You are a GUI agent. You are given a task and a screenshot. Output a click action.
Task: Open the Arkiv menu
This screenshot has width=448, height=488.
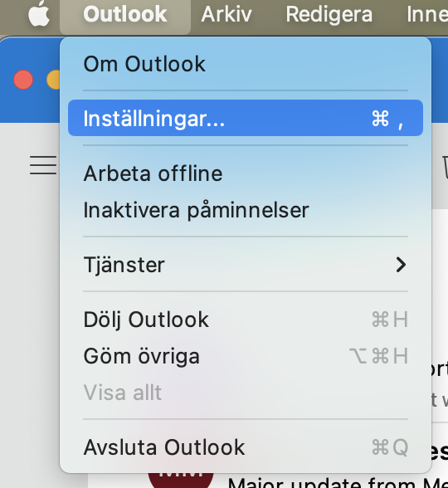click(x=226, y=14)
